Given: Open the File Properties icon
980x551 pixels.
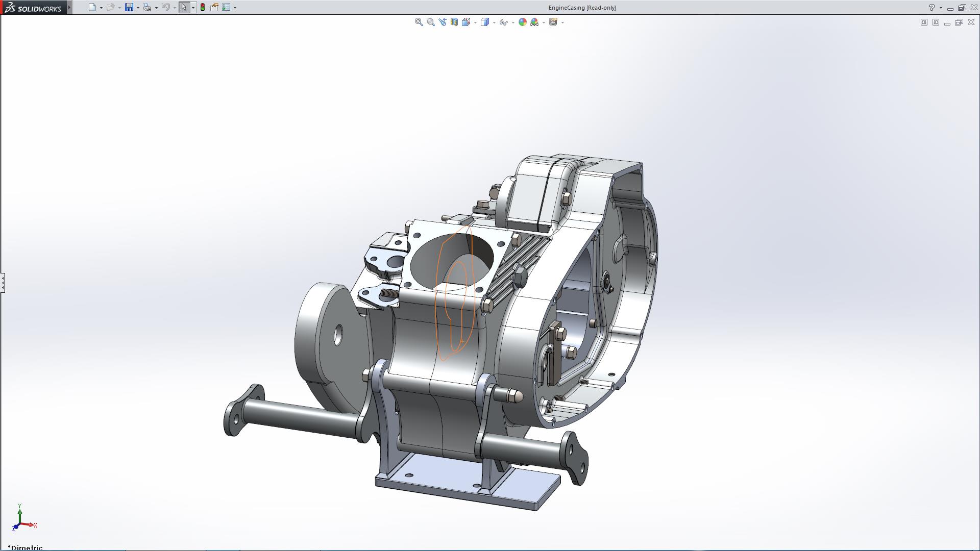Looking at the screenshot, I should point(214,7).
